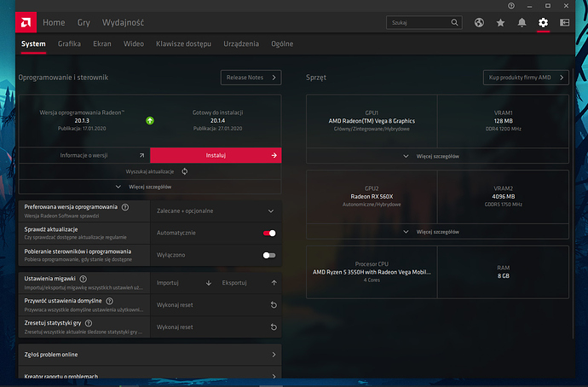The width and height of the screenshot is (588, 387).
Task: Click reset icon for Przywróć ustawienia domyślne
Action: 274,305
